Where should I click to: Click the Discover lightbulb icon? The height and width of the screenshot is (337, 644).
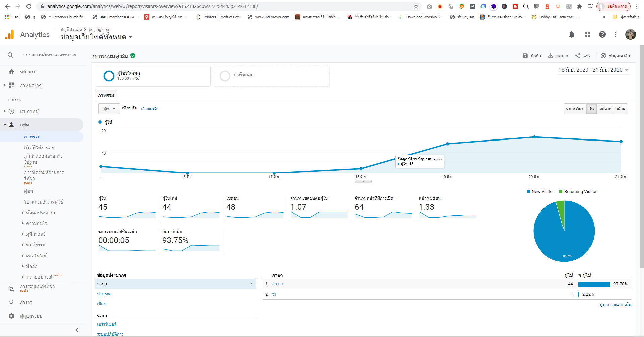point(11,302)
